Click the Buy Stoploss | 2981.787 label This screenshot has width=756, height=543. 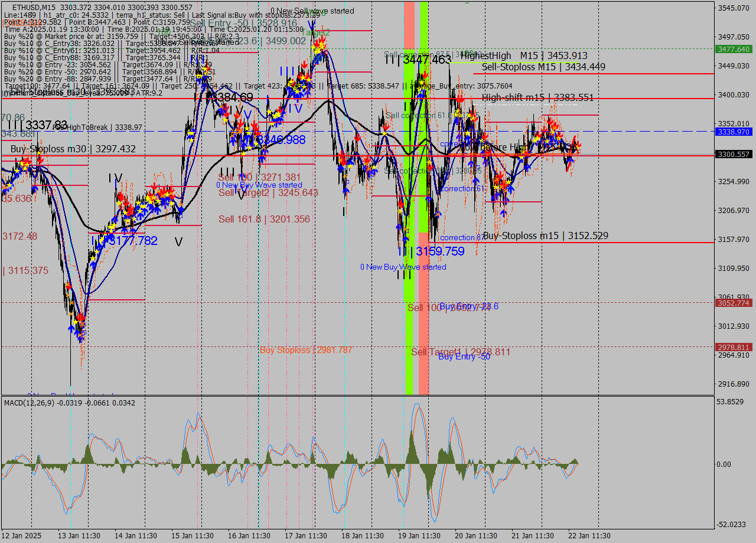pyautogui.click(x=306, y=350)
